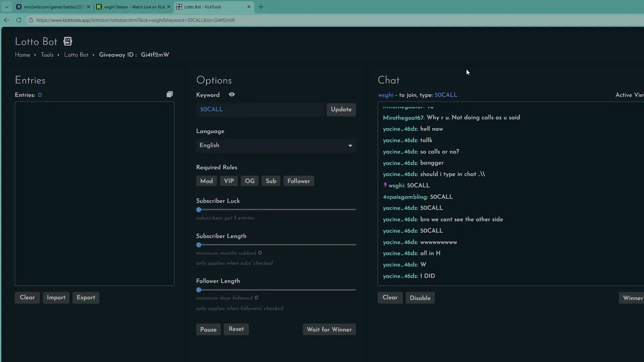Click the Winner button under chat
The image size is (644, 362).
point(632,298)
